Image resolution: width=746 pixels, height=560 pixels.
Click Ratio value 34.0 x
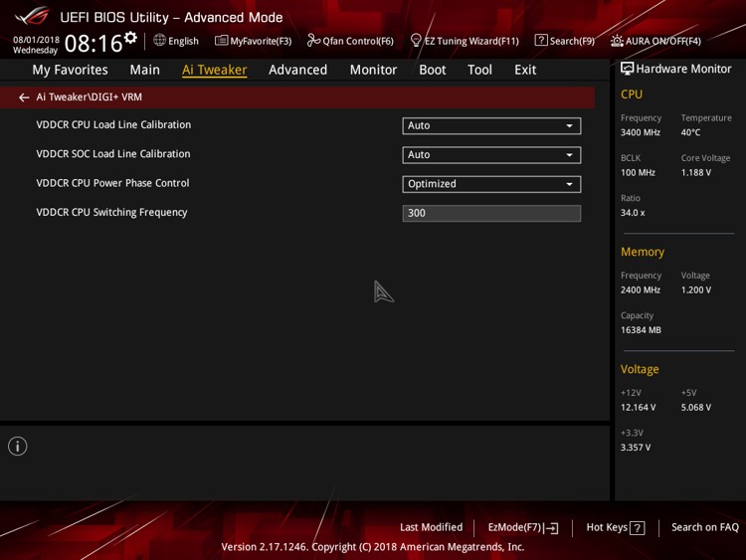(633, 213)
